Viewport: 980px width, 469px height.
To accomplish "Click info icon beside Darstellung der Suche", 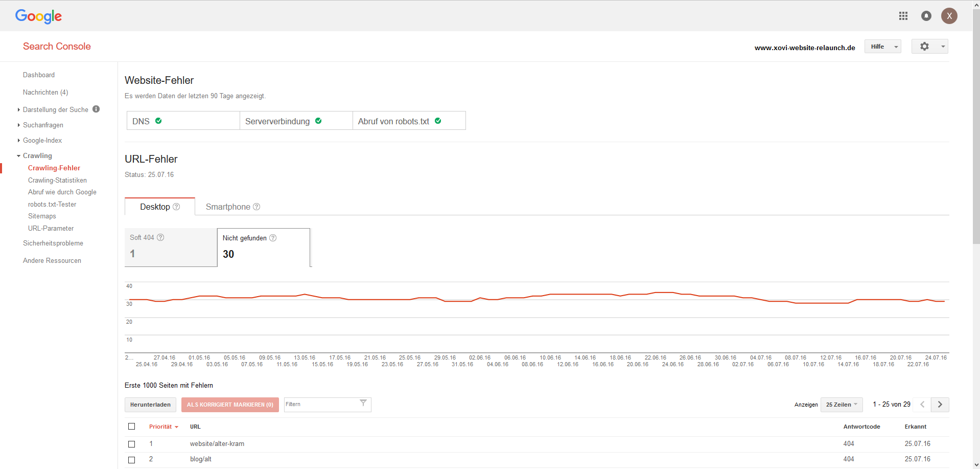I will 96,109.
